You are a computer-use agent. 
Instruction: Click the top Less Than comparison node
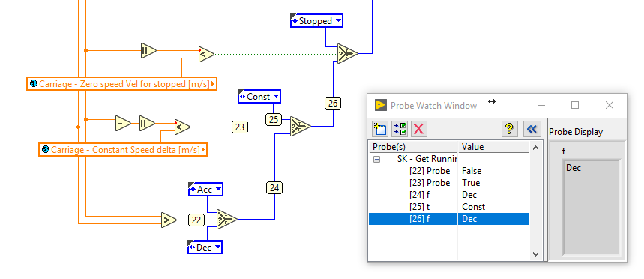(206, 54)
